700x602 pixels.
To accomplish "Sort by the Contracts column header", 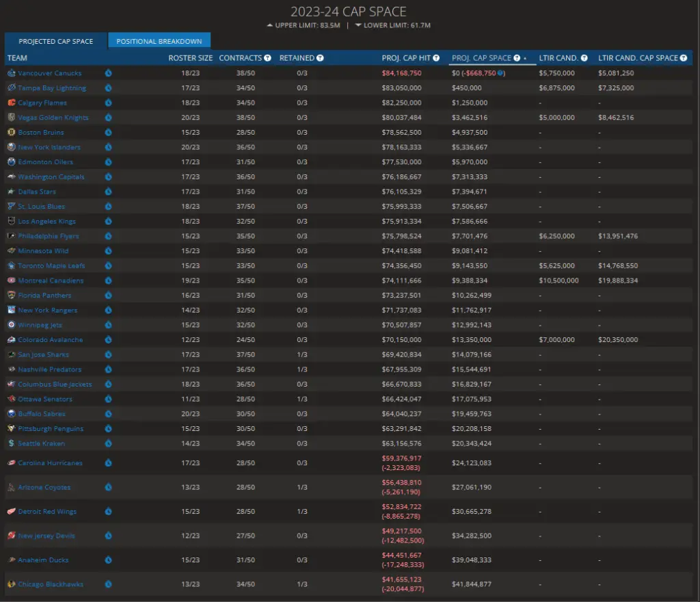I will tap(240, 58).
